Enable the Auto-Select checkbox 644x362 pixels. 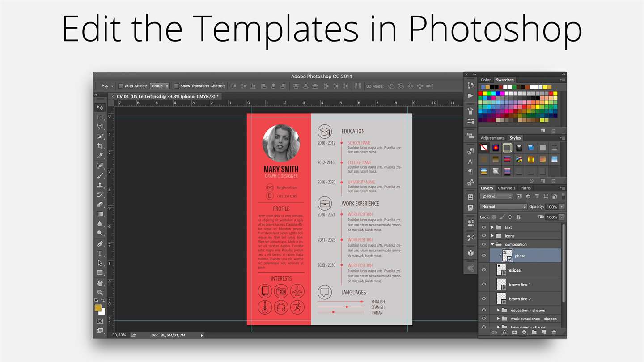coord(121,86)
